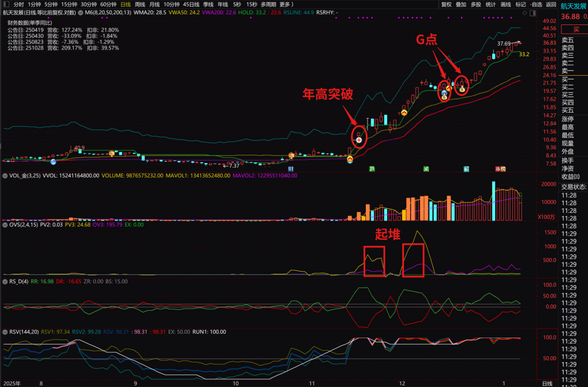588x387 pixels.
Task: Click the 跌 event marker on the chart
Action: pyautogui.click(x=372, y=169)
